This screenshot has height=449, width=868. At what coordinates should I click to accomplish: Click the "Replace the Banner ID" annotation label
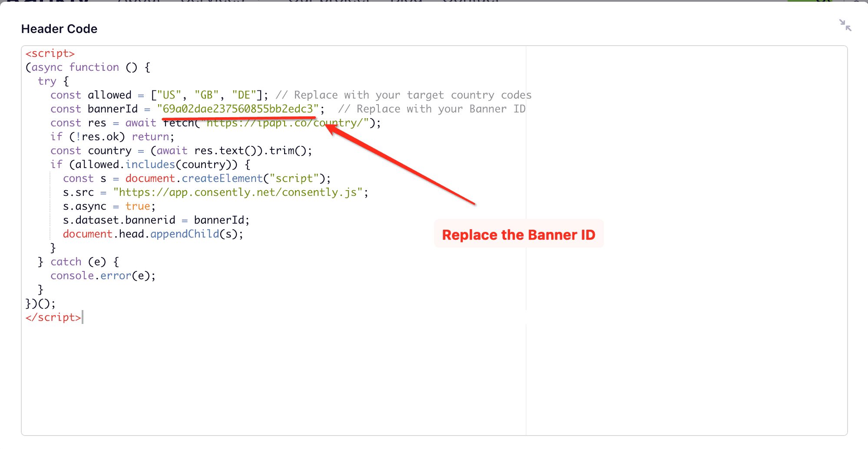click(x=518, y=235)
